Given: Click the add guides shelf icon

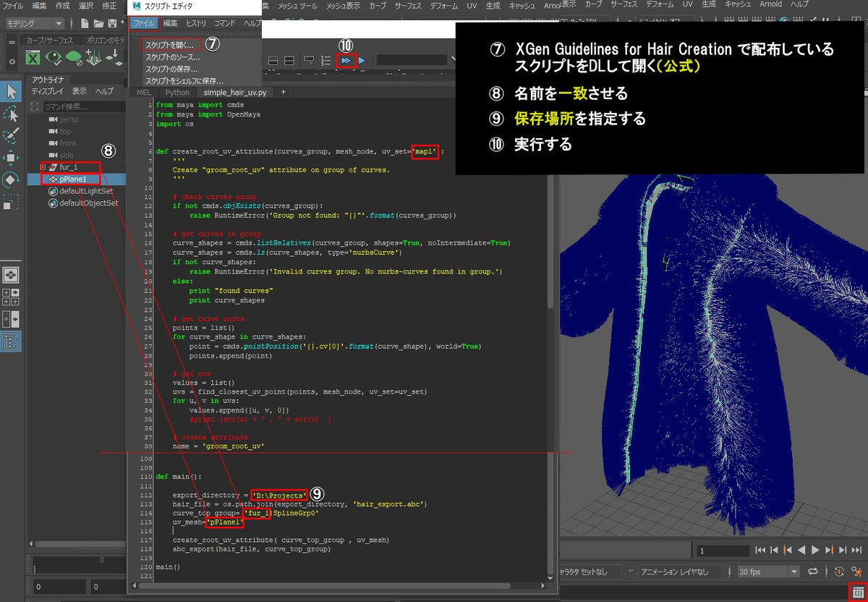Looking at the screenshot, I should (x=94, y=57).
